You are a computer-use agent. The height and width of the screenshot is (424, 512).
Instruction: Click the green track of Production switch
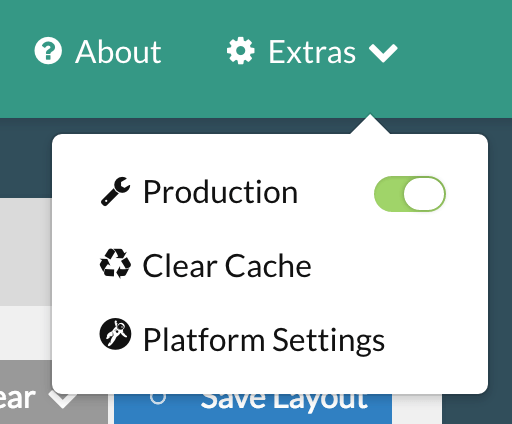[x=389, y=194]
